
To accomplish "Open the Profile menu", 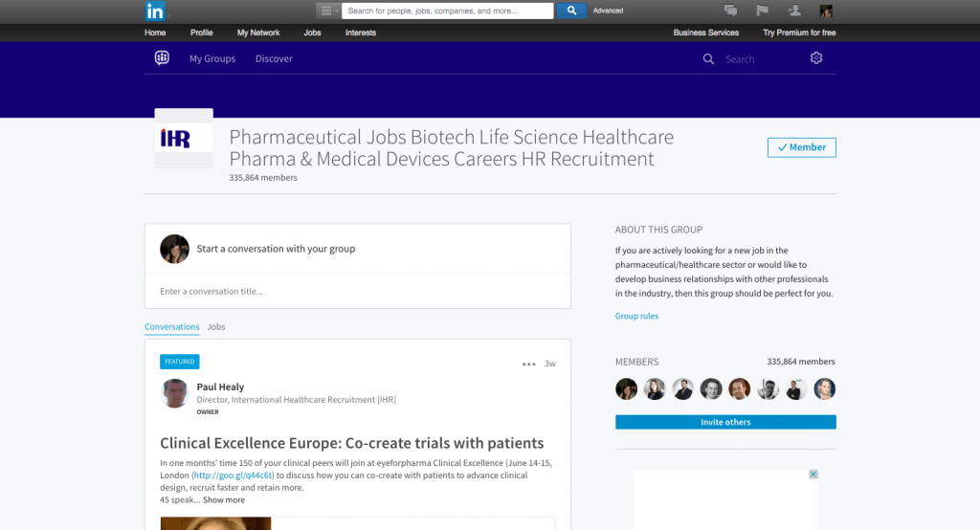I will (201, 33).
